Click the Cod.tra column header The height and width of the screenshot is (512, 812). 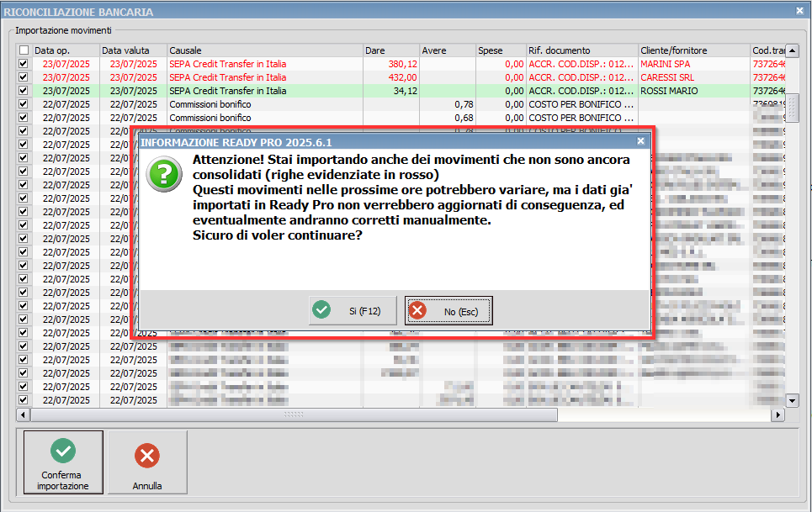coord(768,50)
